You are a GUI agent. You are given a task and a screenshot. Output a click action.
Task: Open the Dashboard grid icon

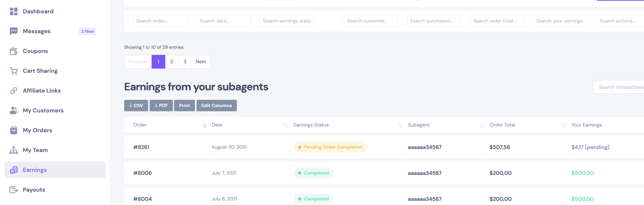pyautogui.click(x=14, y=11)
